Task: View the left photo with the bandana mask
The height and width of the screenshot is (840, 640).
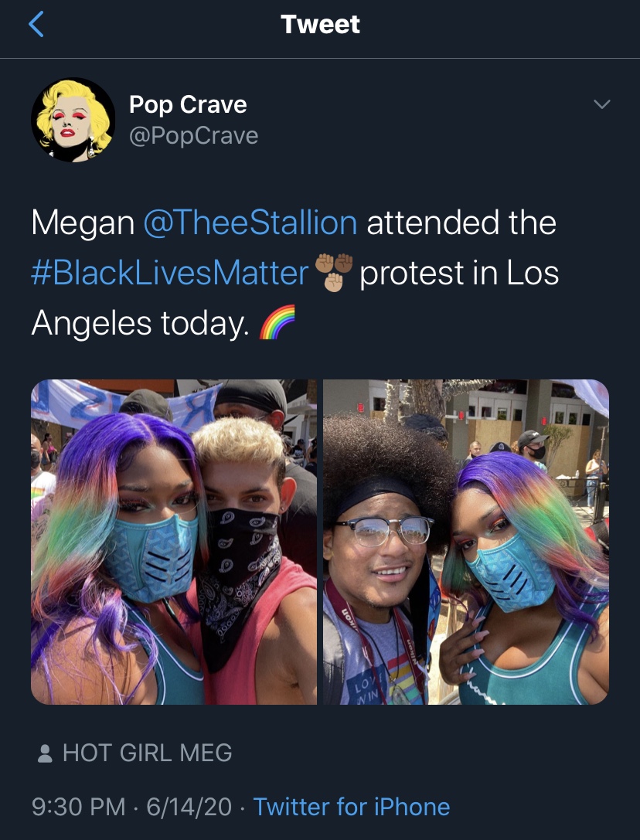Action: coord(174,542)
